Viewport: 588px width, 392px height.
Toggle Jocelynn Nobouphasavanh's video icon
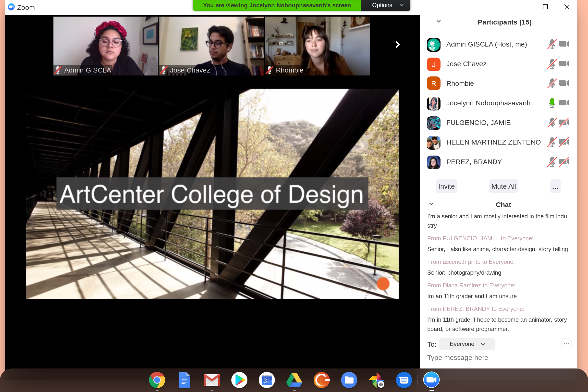[x=564, y=103]
